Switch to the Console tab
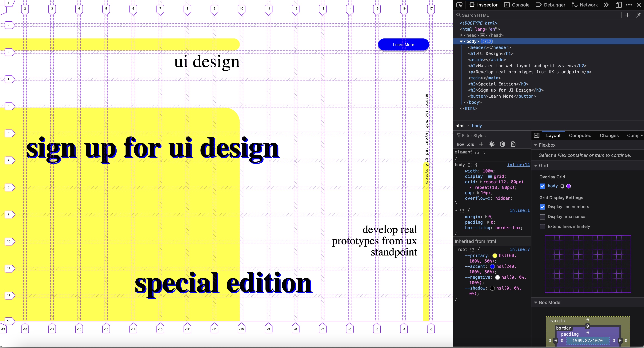644x348 pixels. [521, 5]
